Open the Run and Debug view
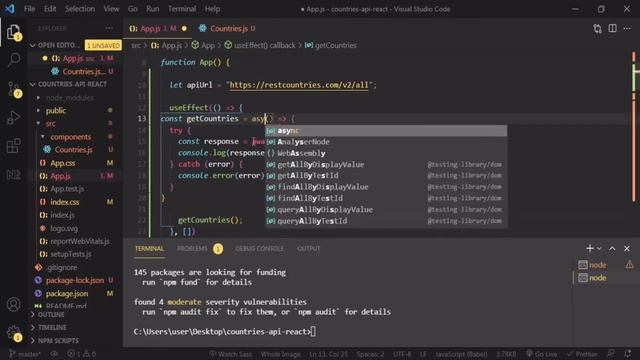 pyautogui.click(x=13, y=118)
